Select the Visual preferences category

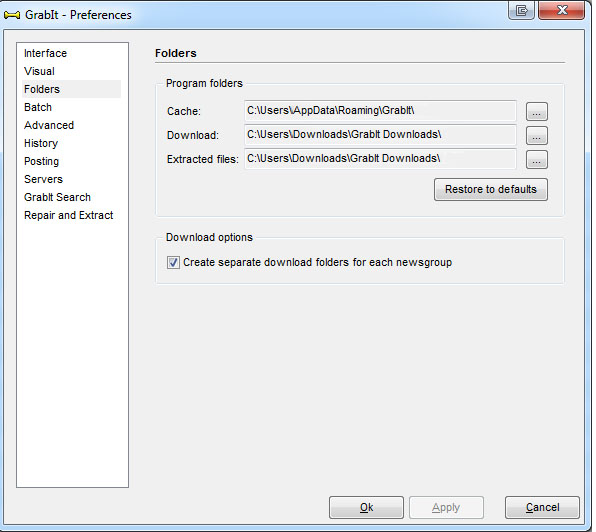[39, 71]
